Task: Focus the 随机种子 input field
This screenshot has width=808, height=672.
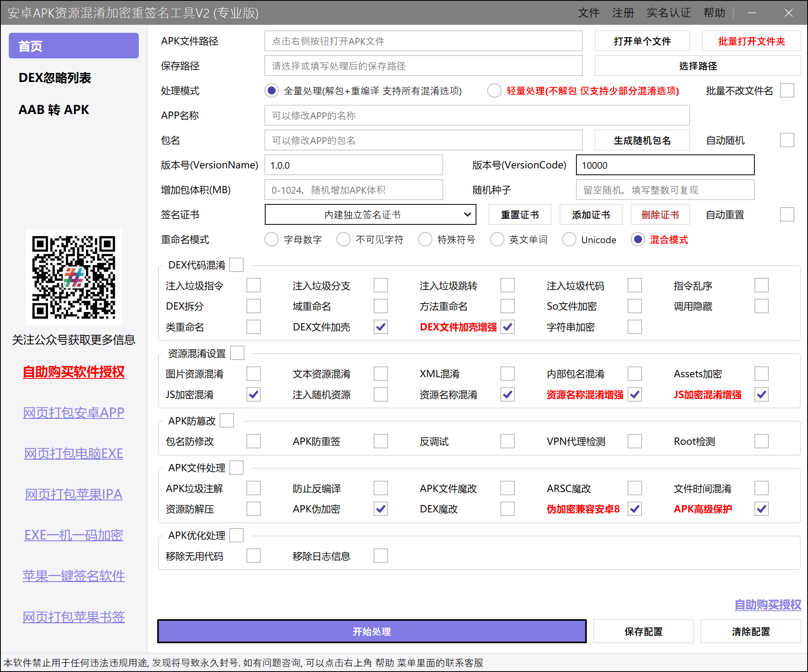Action: (665, 190)
